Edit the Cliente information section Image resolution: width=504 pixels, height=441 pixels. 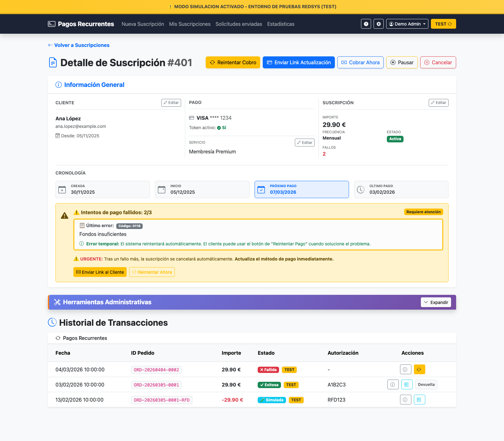point(171,103)
